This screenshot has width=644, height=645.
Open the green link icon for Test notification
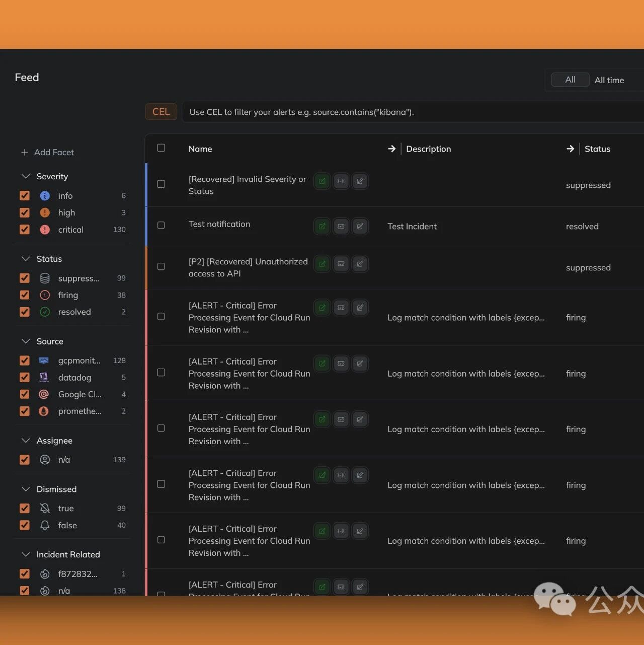point(322,227)
